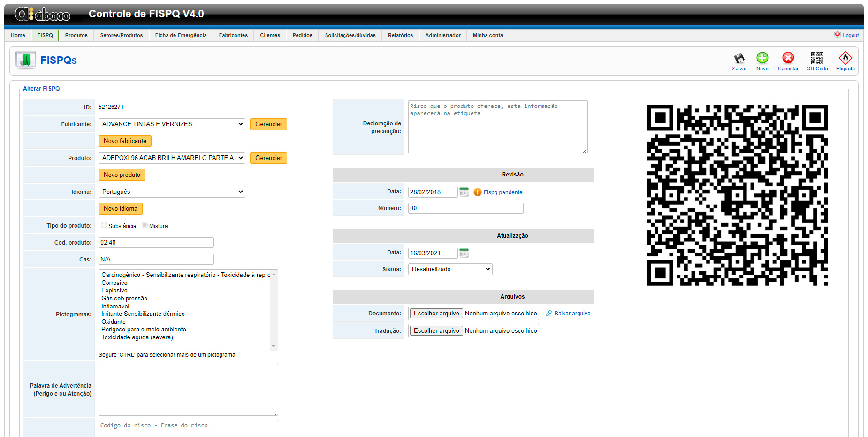Open the FISPQ menu tab
868x437 pixels.
45,35
